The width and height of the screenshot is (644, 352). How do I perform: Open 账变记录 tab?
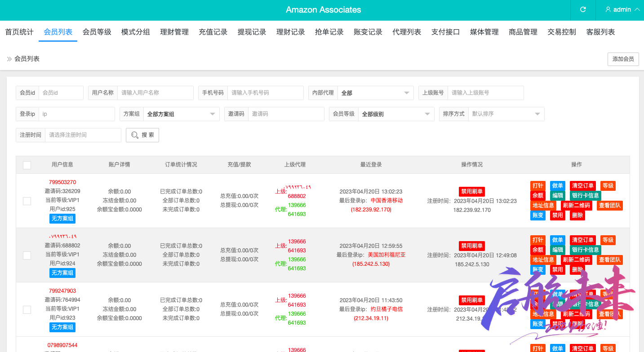[x=368, y=32]
